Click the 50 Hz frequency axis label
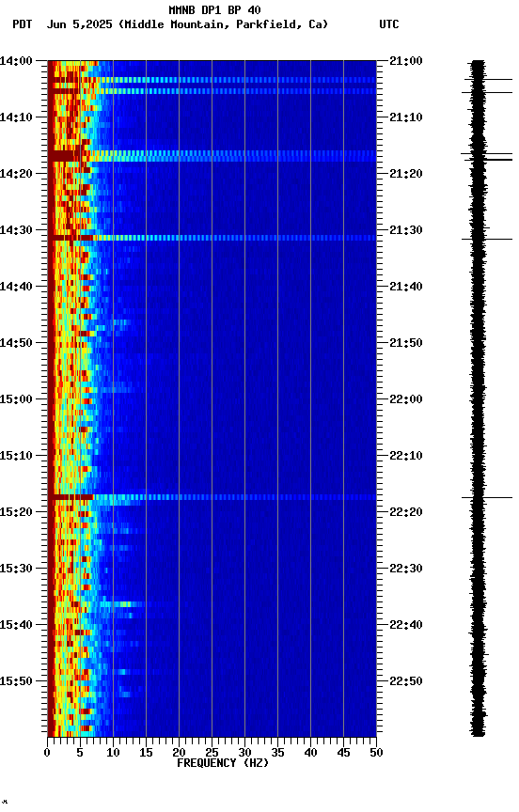The image size is (519, 812). (376, 754)
